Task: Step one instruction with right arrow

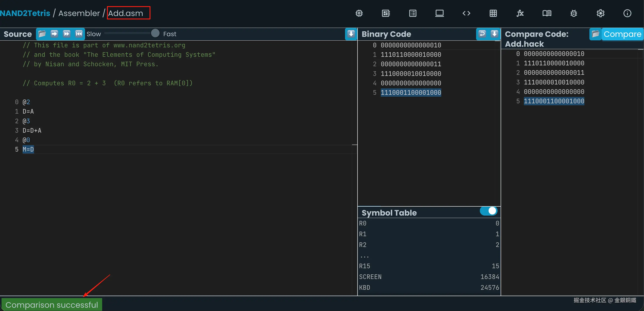Action: (54, 34)
